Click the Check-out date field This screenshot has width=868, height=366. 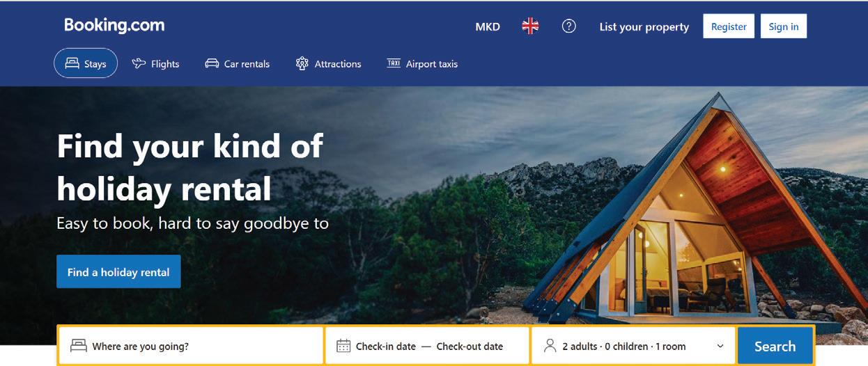[470, 346]
